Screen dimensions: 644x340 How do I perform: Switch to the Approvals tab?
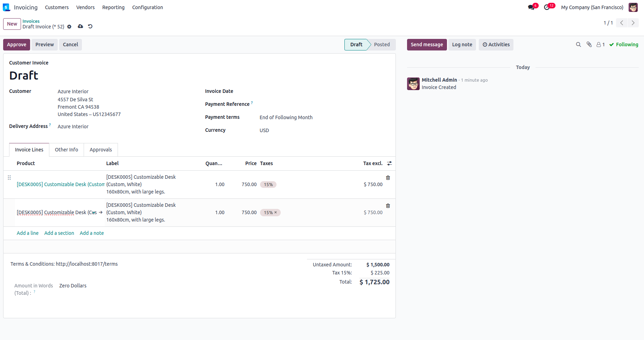(x=101, y=150)
